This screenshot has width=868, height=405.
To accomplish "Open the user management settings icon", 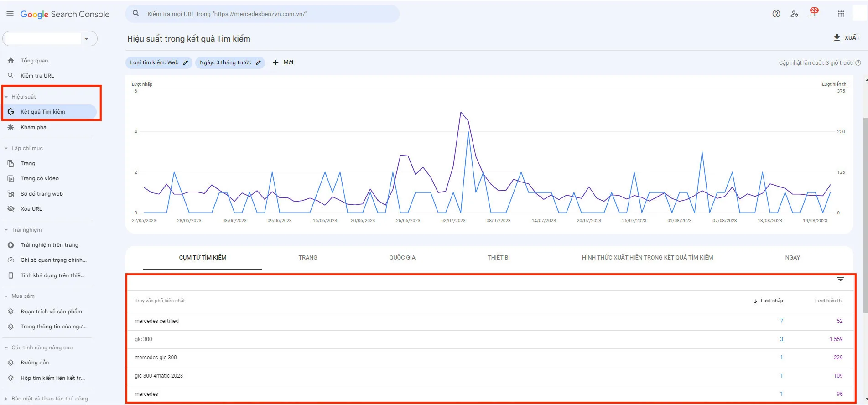I will (x=794, y=14).
